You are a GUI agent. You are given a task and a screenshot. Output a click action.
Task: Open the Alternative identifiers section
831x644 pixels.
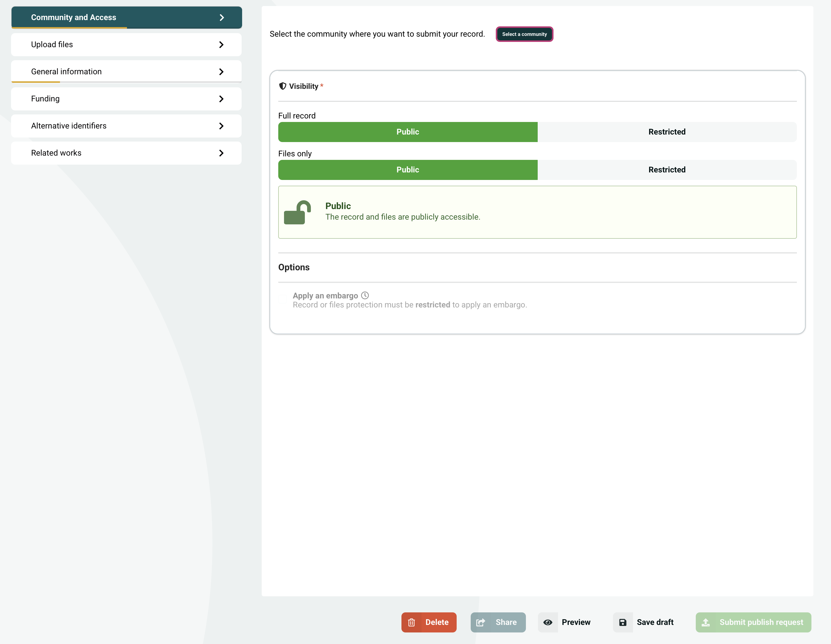point(126,125)
